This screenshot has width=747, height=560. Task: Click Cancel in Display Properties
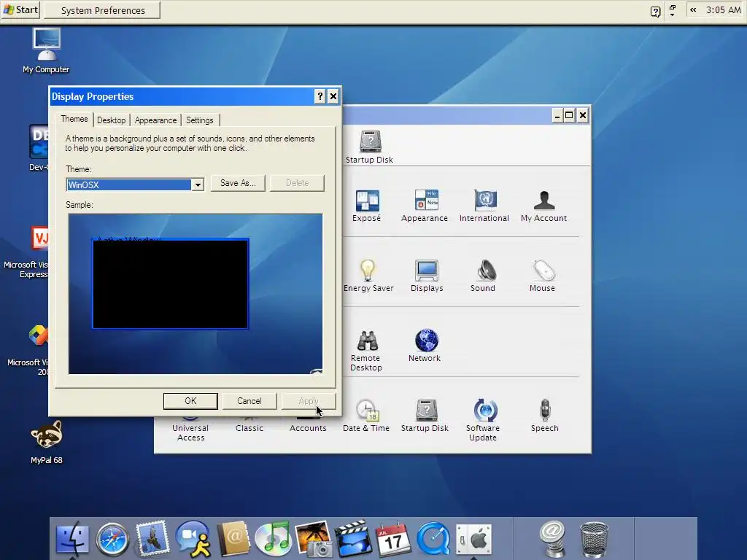[x=249, y=401]
